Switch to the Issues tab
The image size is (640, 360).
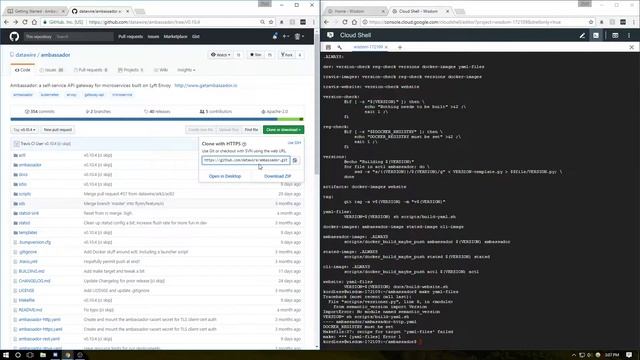(51, 70)
